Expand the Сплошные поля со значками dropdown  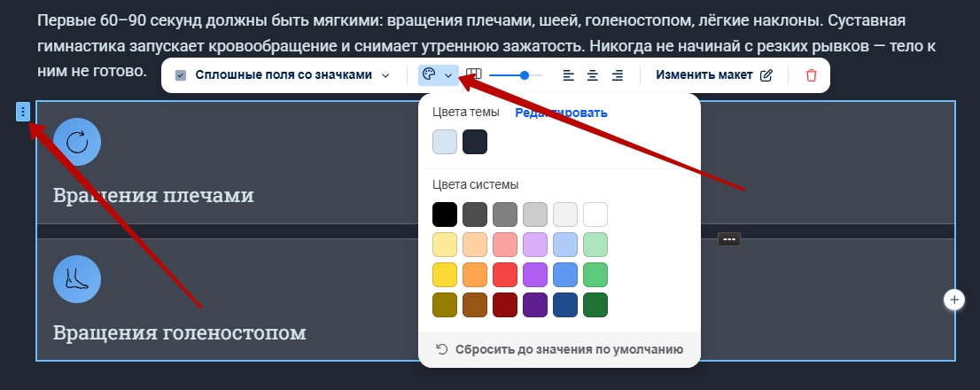[x=385, y=75]
